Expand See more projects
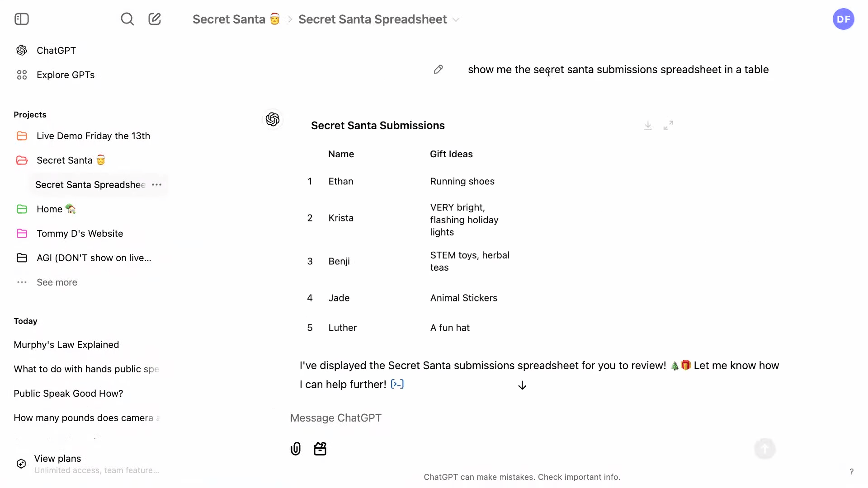 pyautogui.click(x=57, y=282)
